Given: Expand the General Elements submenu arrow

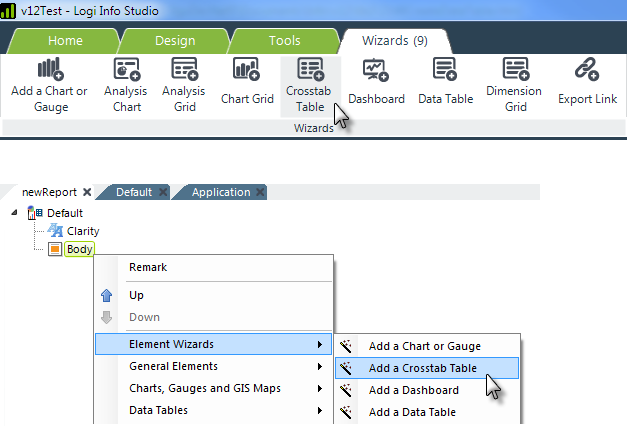Looking at the screenshot, I should click(319, 366).
